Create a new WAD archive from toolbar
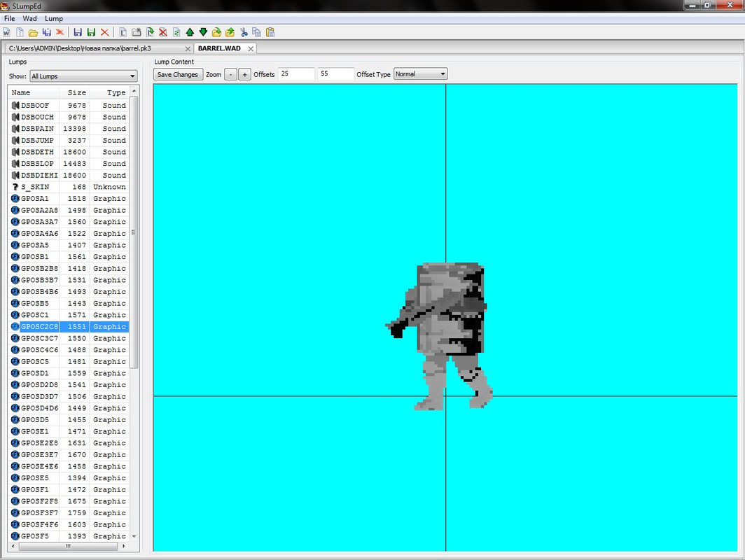745x560 pixels. click(7, 32)
